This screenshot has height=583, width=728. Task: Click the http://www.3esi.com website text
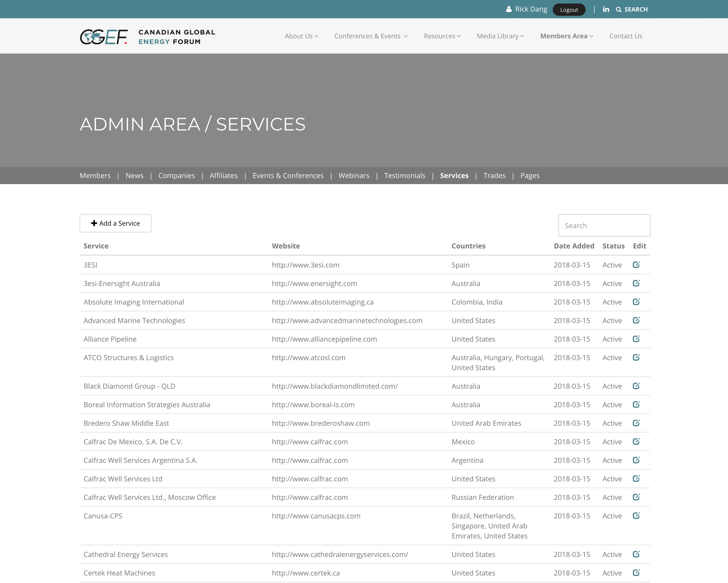tap(305, 265)
